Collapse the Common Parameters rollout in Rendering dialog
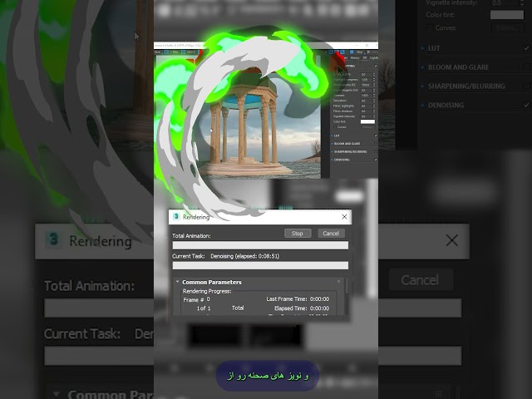Image resolution: width=532 pixels, height=399 pixels. pyautogui.click(x=177, y=282)
